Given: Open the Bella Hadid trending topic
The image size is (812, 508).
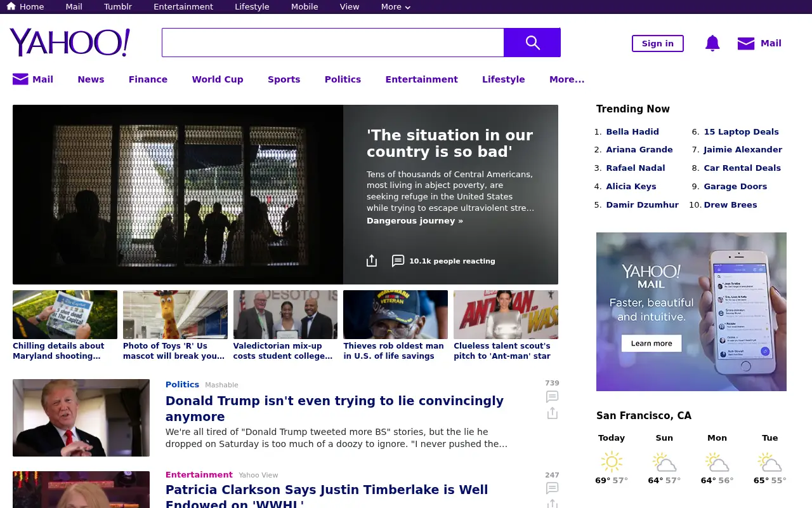Looking at the screenshot, I should (x=632, y=132).
